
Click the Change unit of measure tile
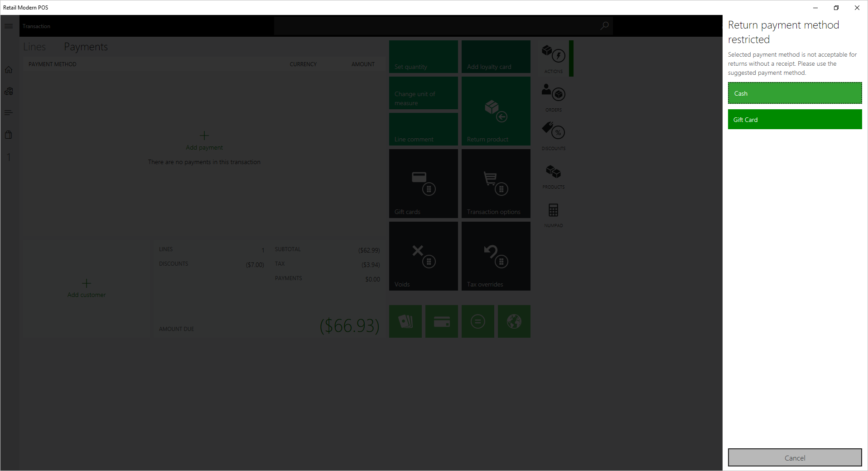point(424,93)
